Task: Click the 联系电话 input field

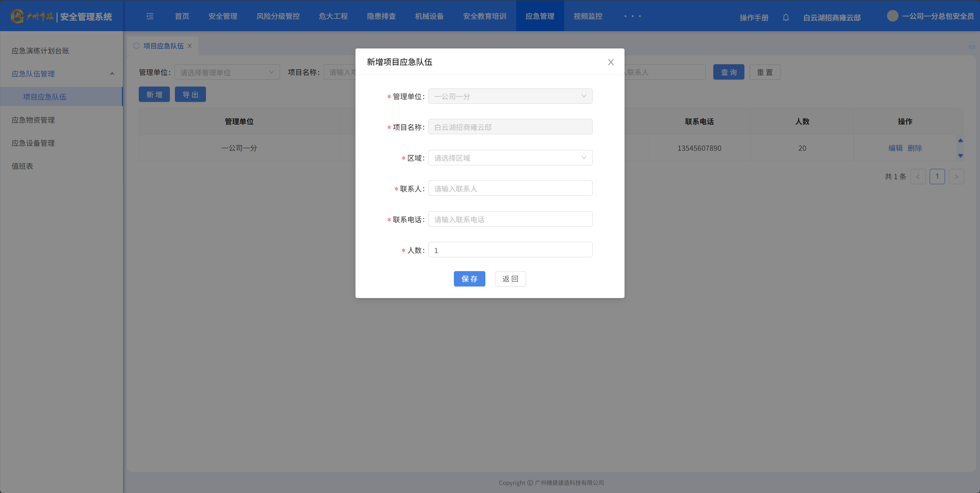Action: pyautogui.click(x=510, y=219)
